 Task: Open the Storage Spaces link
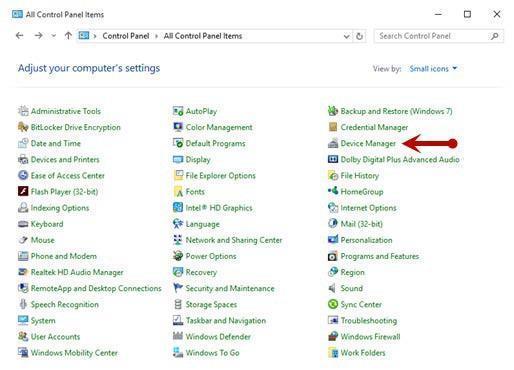(x=211, y=304)
